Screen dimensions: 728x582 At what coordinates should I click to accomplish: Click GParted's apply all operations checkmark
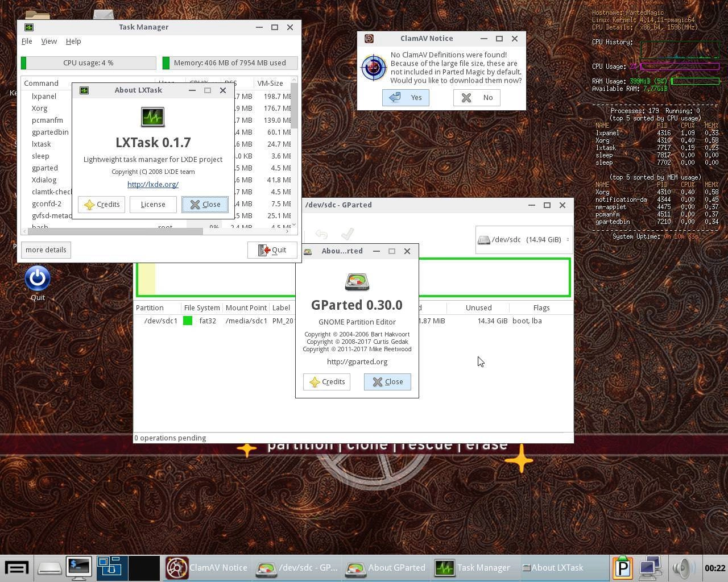tap(348, 234)
